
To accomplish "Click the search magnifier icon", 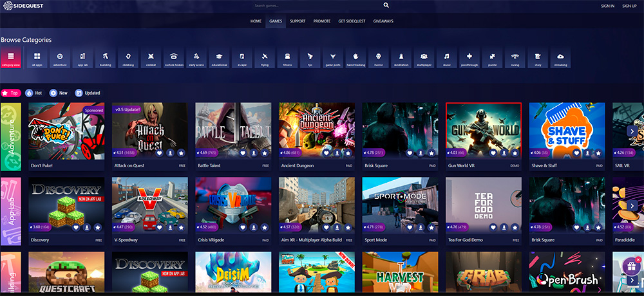I will [386, 5].
